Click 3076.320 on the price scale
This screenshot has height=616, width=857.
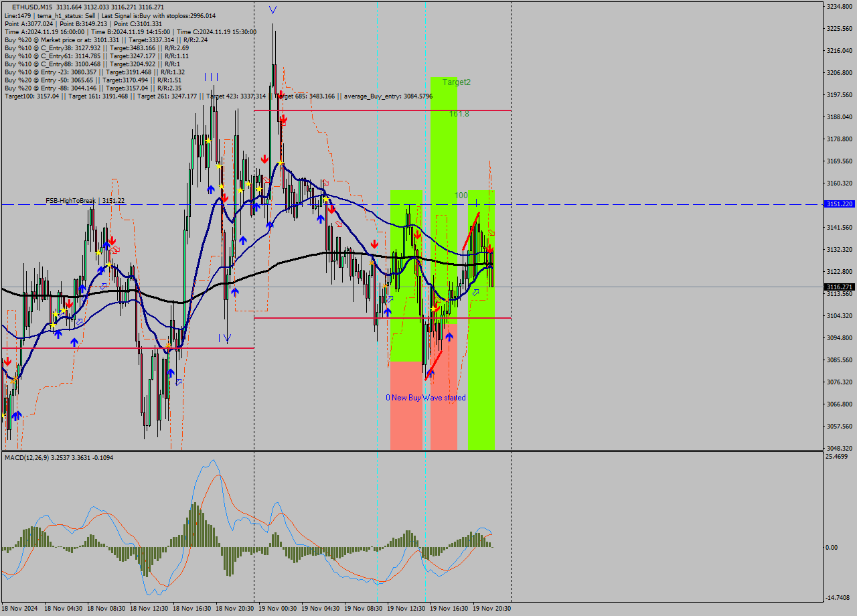click(x=840, y=382)
